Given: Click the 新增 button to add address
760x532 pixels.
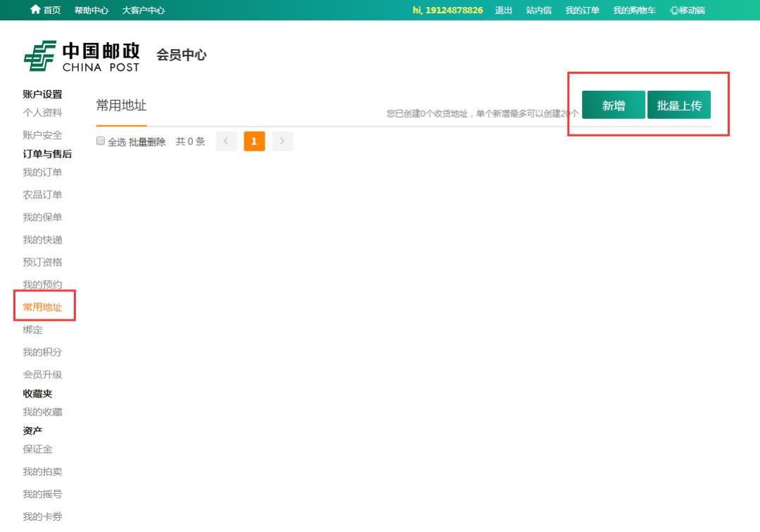Looking at the screenshot, I should tap(613, 103).
